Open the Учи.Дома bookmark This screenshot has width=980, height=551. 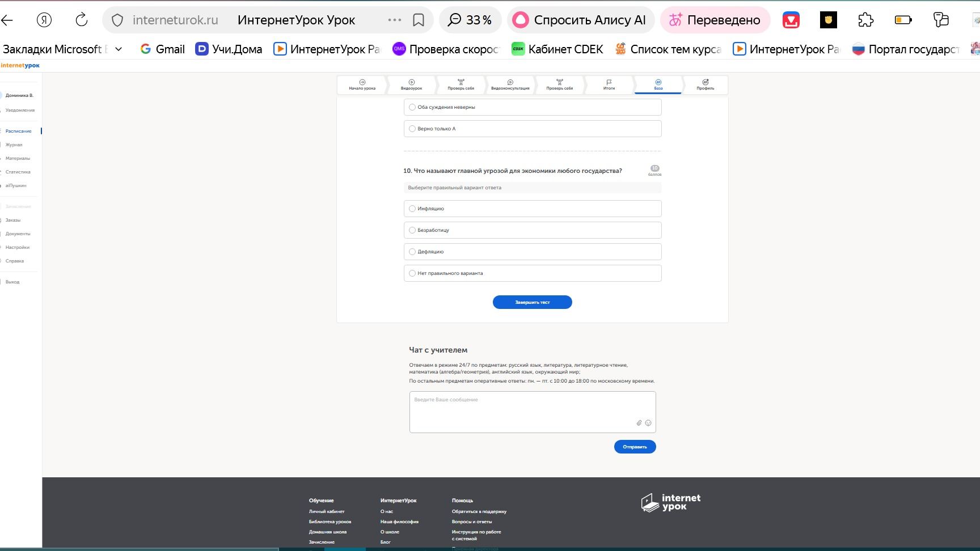(x=229, y=49)
